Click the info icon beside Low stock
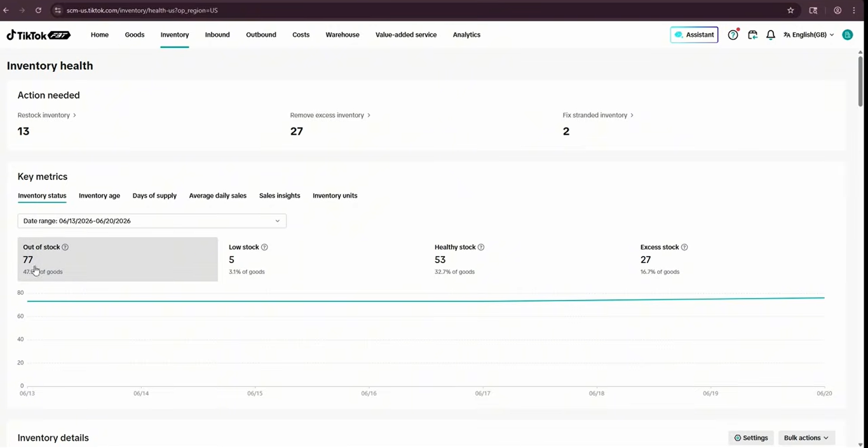This screenshot has height=448, width=868. point(264,247)
